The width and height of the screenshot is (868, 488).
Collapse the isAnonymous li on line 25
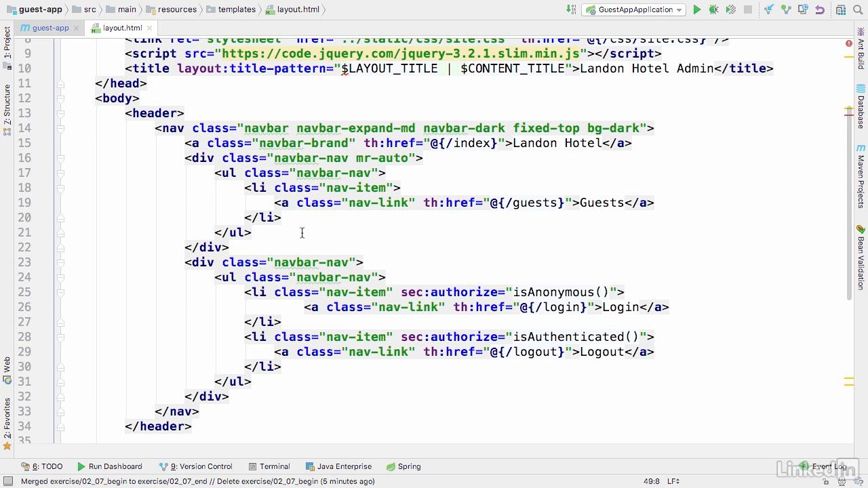point(60,292)
